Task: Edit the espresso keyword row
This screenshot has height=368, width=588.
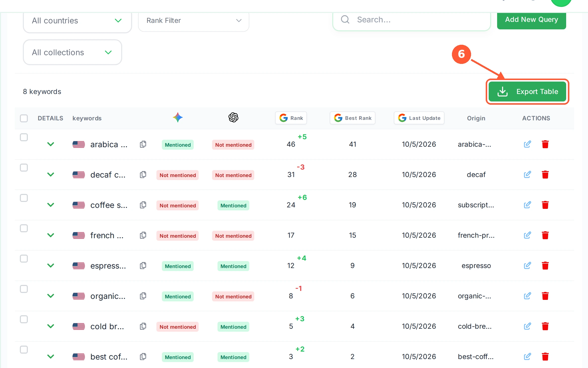Action: click(x=527, y=266)
